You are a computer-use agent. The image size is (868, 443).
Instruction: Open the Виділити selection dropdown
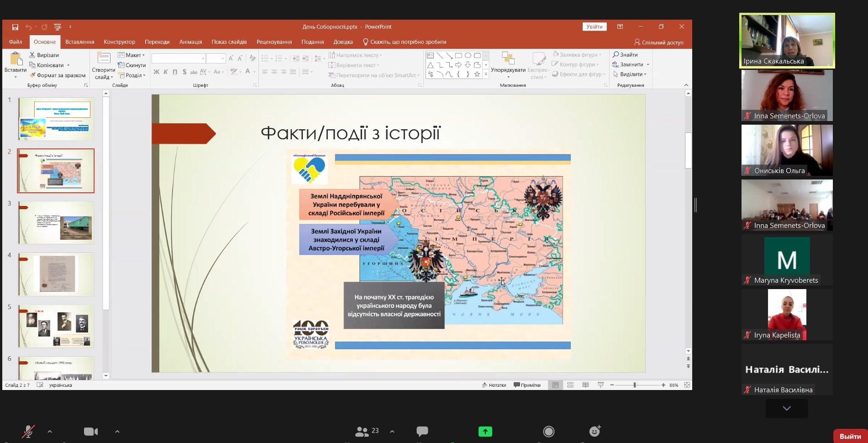click(631, 74)
